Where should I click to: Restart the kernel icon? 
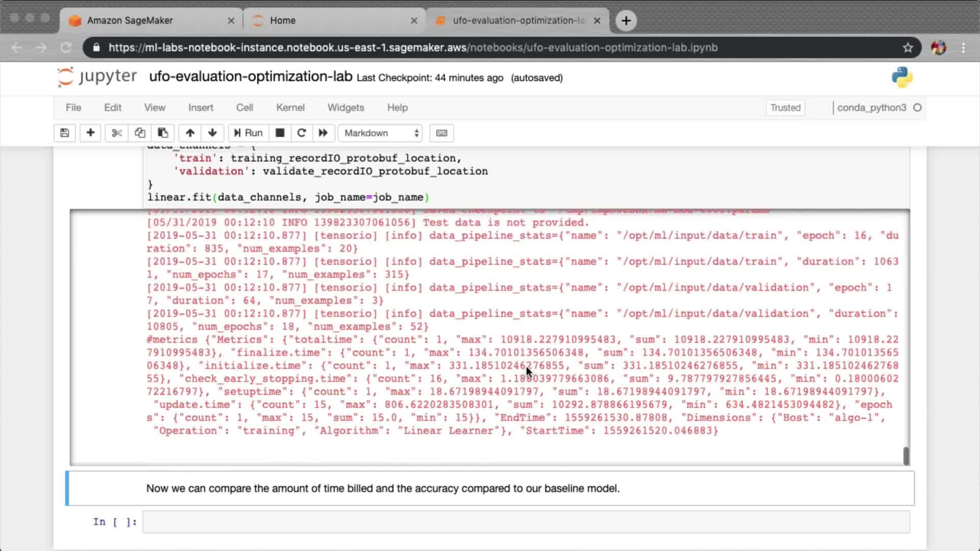pyautogui.click(x=302, y=133)
